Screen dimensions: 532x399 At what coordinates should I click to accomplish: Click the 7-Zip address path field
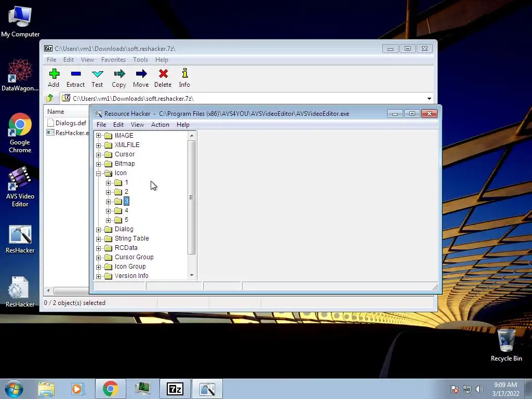tap(244, 99)
